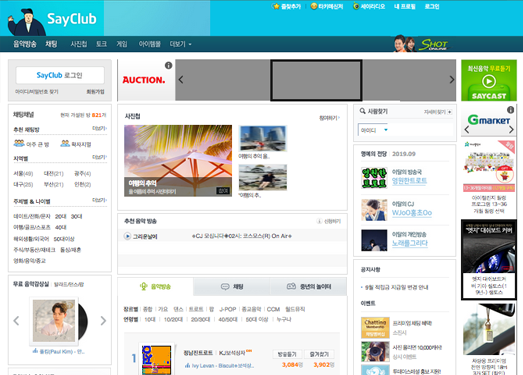The height and width of the screenshot is (375, 523).
Task: Expand 더보기 for 주제별 & 나이별
Action: 99,200
